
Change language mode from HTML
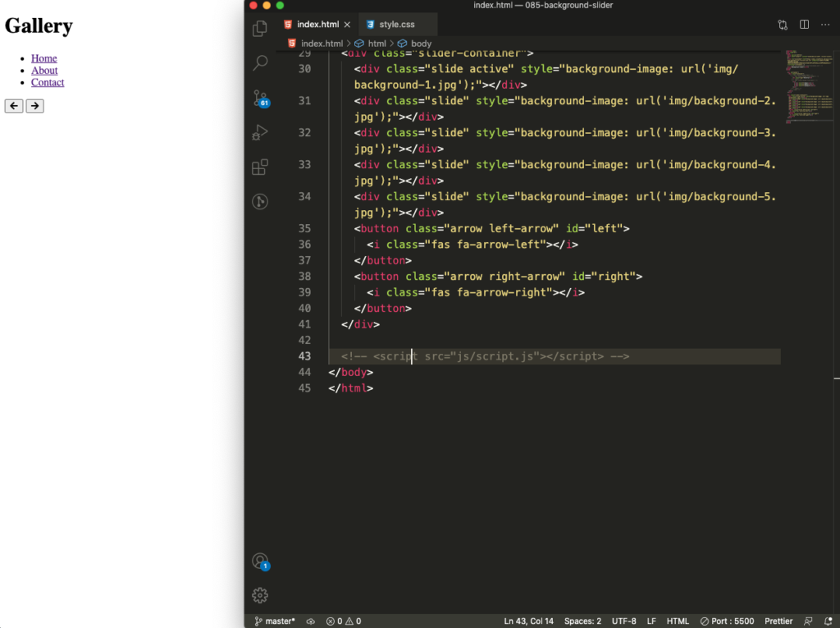pos(678,621)
